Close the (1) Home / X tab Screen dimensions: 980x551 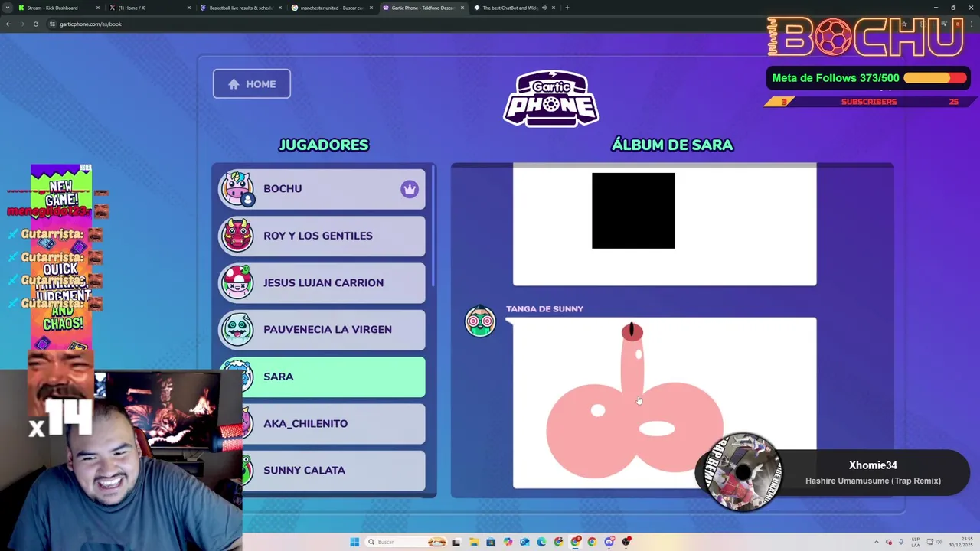189,8
